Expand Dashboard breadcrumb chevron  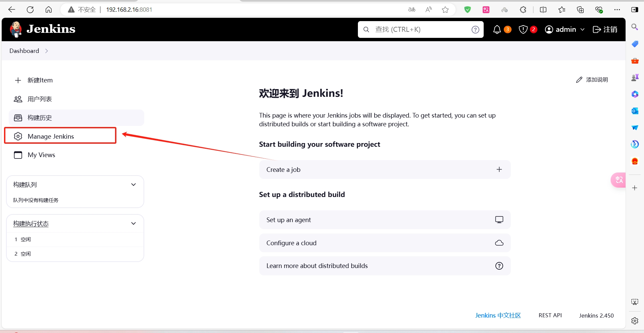[47, 51]
